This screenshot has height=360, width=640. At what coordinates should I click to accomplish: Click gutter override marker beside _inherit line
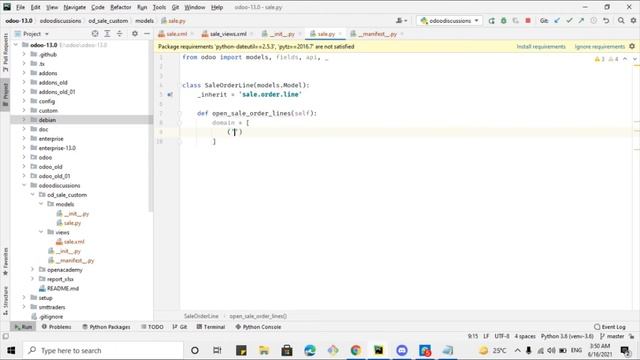170,95
